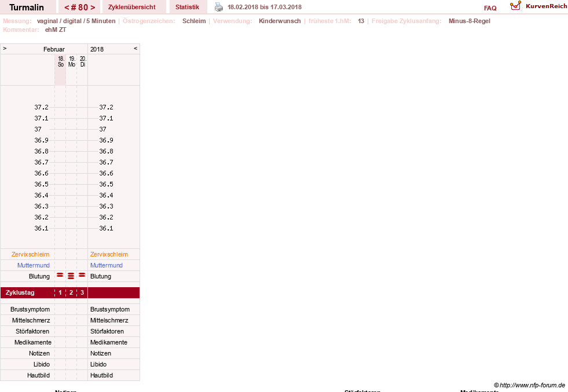Open the FAQ link
This screenshot has height=392, width=568.
pos(490,8)
